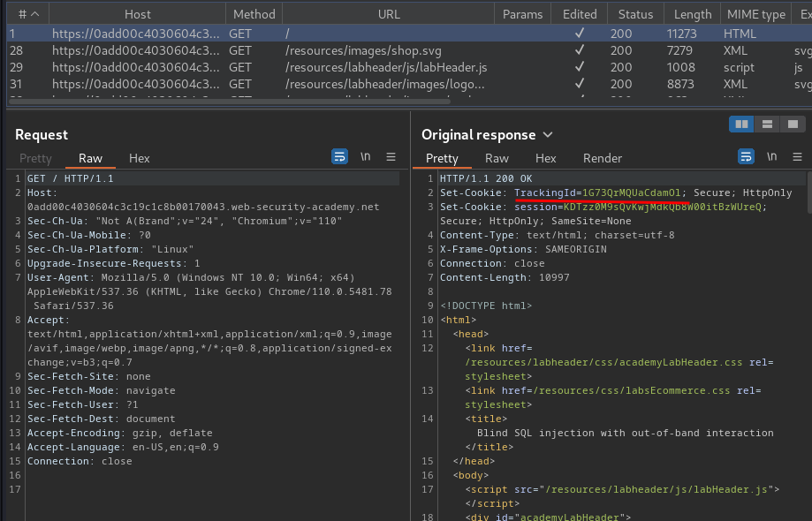Click the Sec-Ch-Ua-Platform header line
This screenshot has width=812, height=521.
coord(110,249)
